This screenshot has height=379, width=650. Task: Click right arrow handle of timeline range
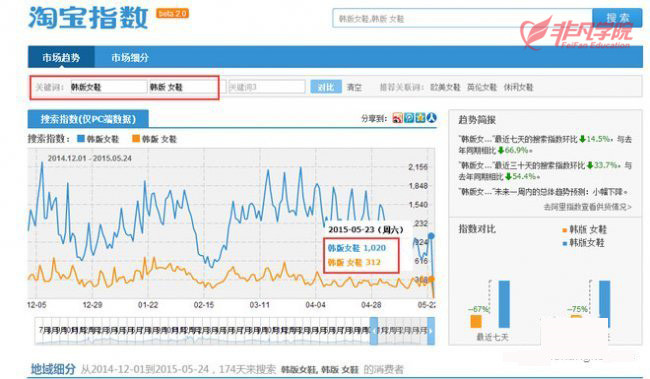pos(431,331)
